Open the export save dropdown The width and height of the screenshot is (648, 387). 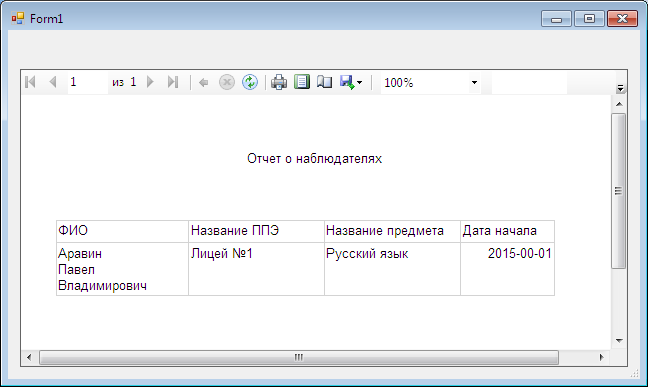351,82
